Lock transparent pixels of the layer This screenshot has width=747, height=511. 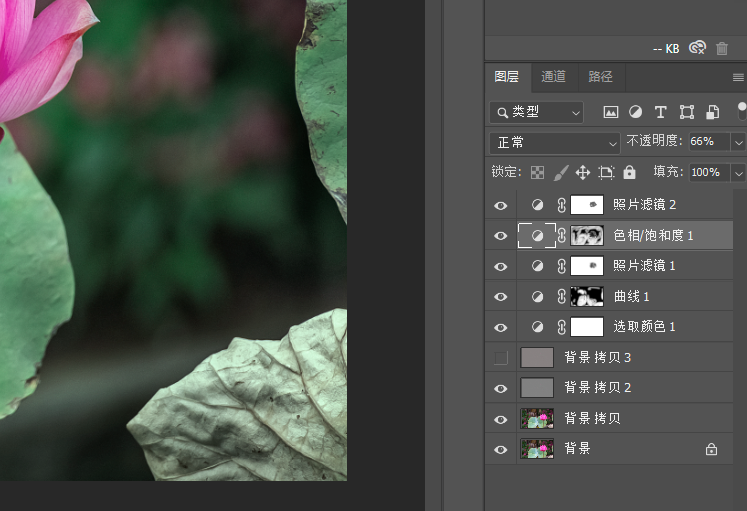click(x=538, y=172)
